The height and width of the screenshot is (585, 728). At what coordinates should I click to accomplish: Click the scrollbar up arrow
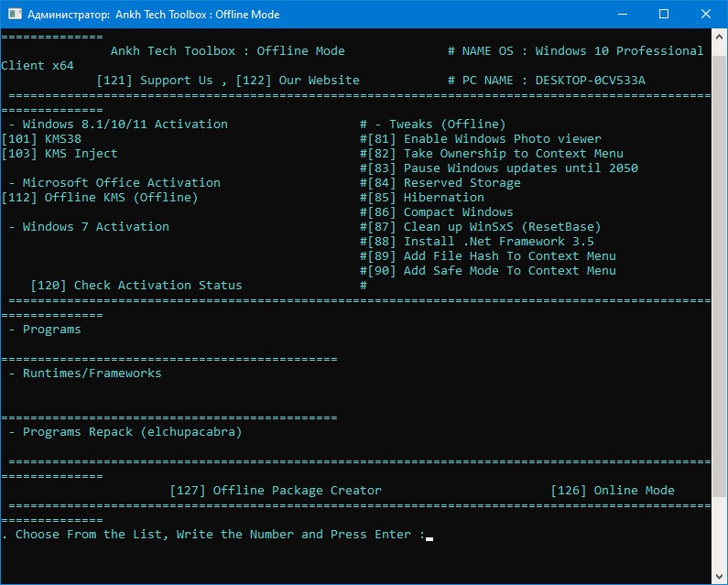coord(720,38)
